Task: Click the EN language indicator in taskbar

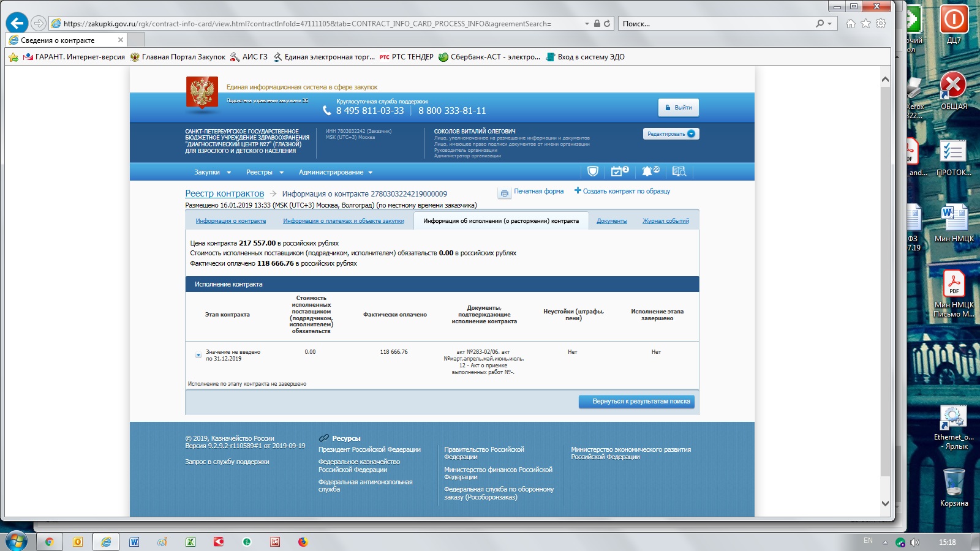Action: pos(868,541)
